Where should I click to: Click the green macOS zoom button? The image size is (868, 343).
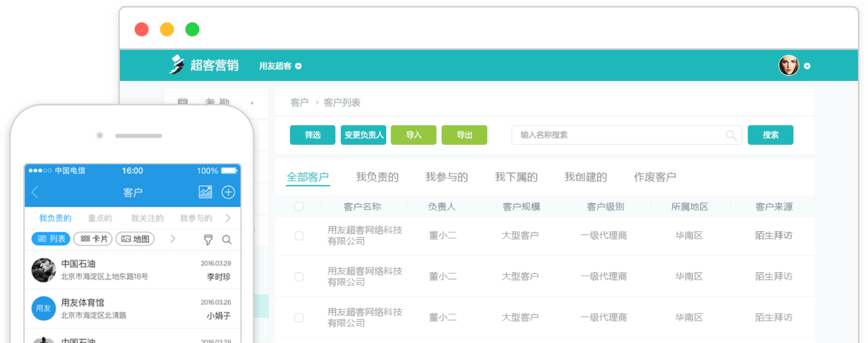coord(192,29)
